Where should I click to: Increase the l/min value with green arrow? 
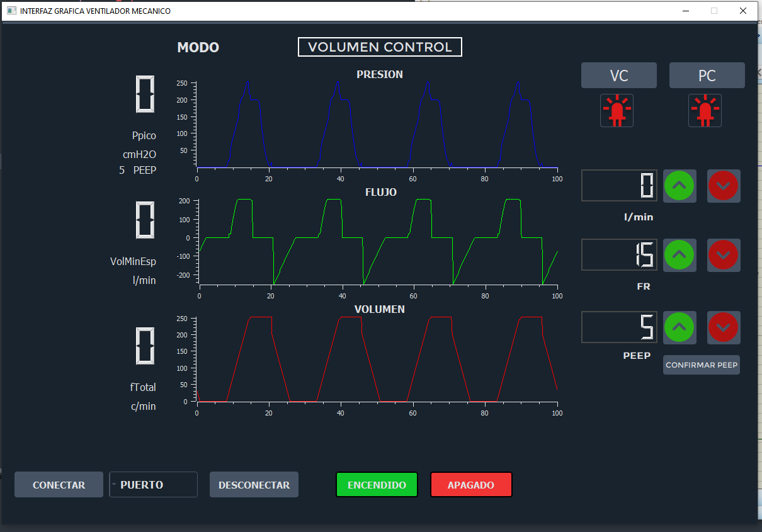pos(680,186)
